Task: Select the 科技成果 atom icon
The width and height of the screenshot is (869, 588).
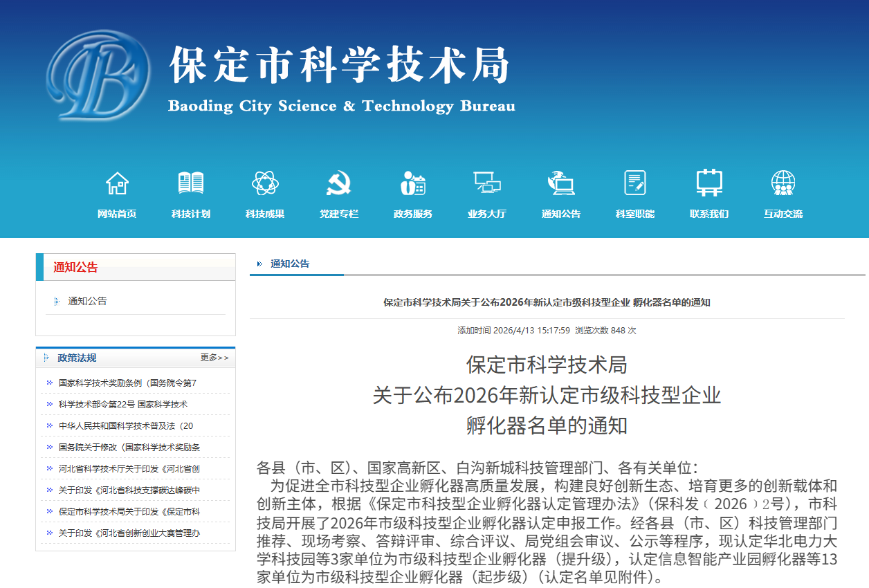Action: pyautogui.click(x=265, y=183)
